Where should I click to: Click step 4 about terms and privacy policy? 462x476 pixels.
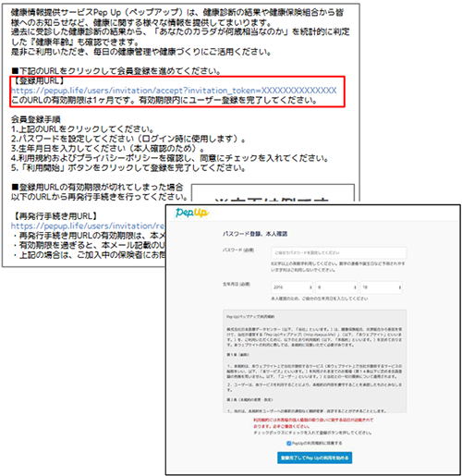pos(170,158)
